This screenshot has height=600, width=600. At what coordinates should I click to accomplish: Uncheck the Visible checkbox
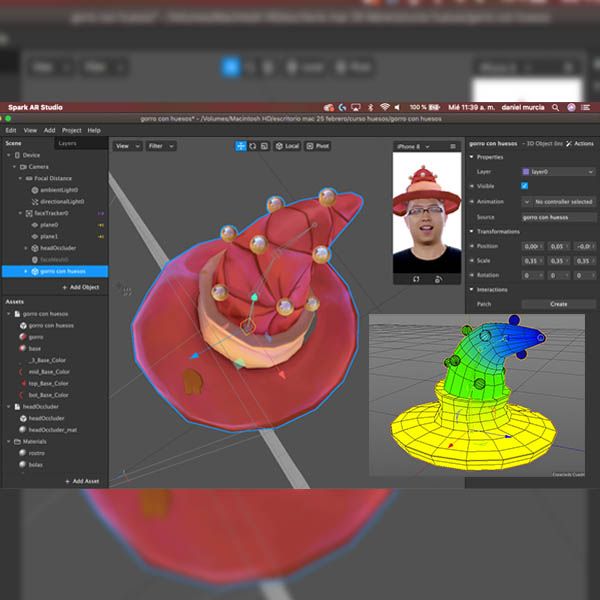click(525, 186)
